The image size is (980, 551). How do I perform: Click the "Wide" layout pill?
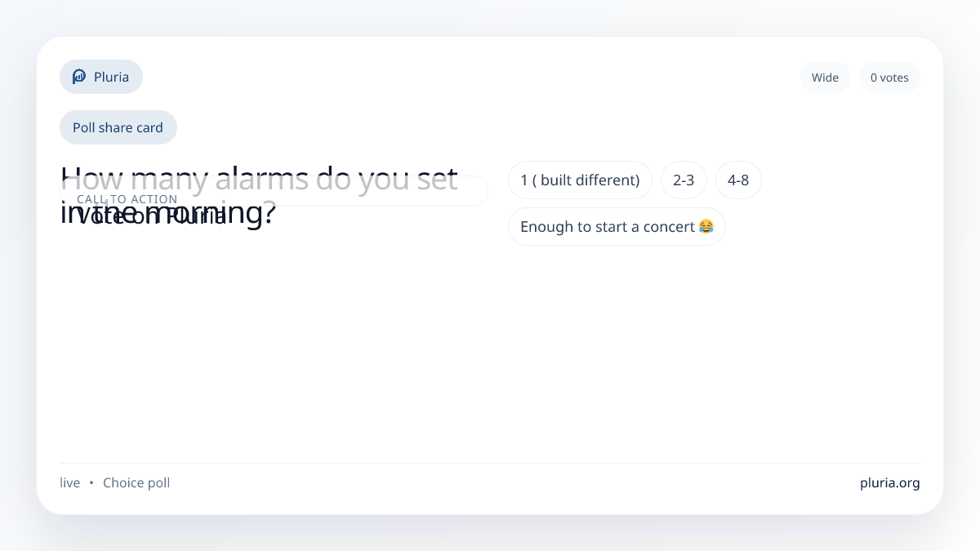(x=825, y=78)
